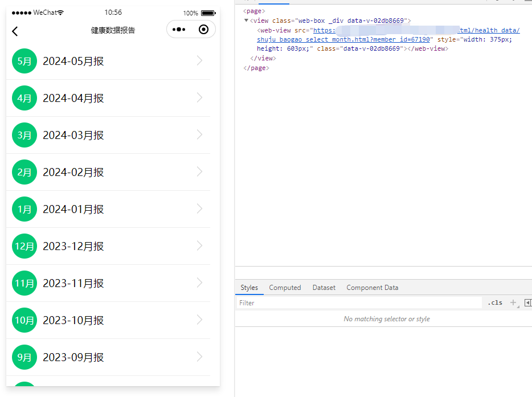The height and width of the screenshot is (397, 532).
Task: Switch to the Dataset tab
Action: [x=324, y=288]
